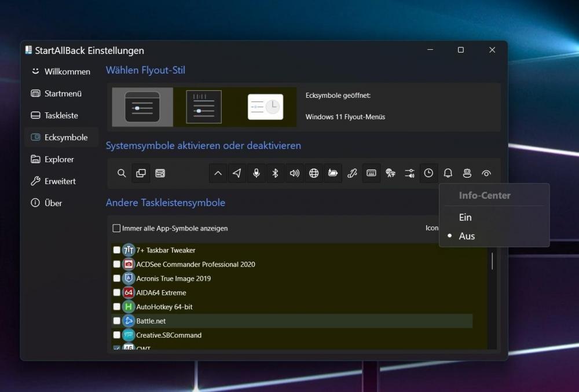Screen dimensions: 579x392
Task: Enable the volume system icon
Action: (294, 173)
